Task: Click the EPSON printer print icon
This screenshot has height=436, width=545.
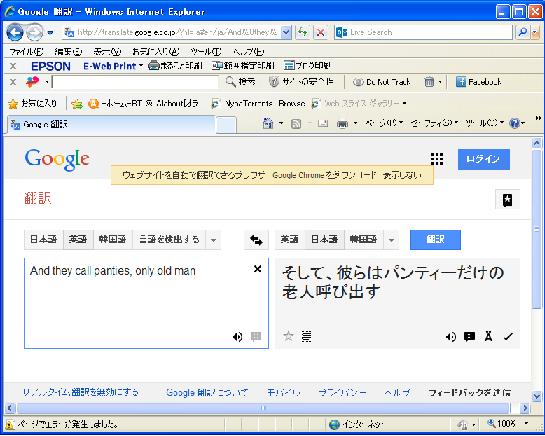Action: 176,65
